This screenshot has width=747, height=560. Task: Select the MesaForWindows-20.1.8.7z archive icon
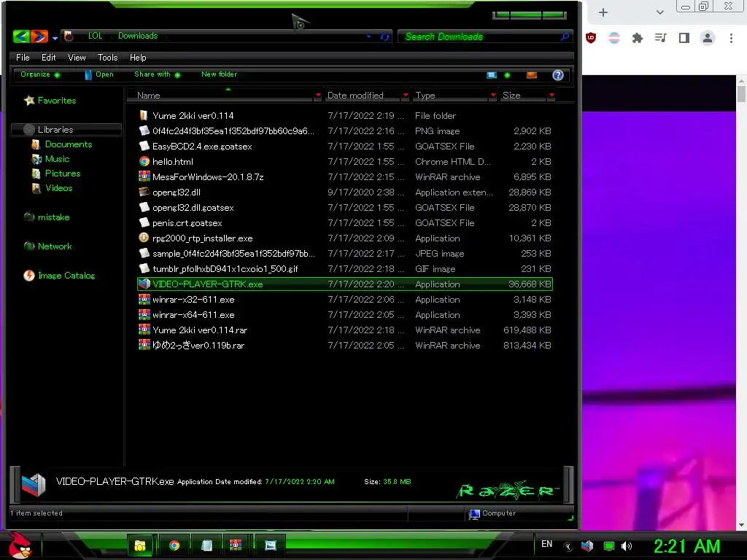(x=144, y=176)
